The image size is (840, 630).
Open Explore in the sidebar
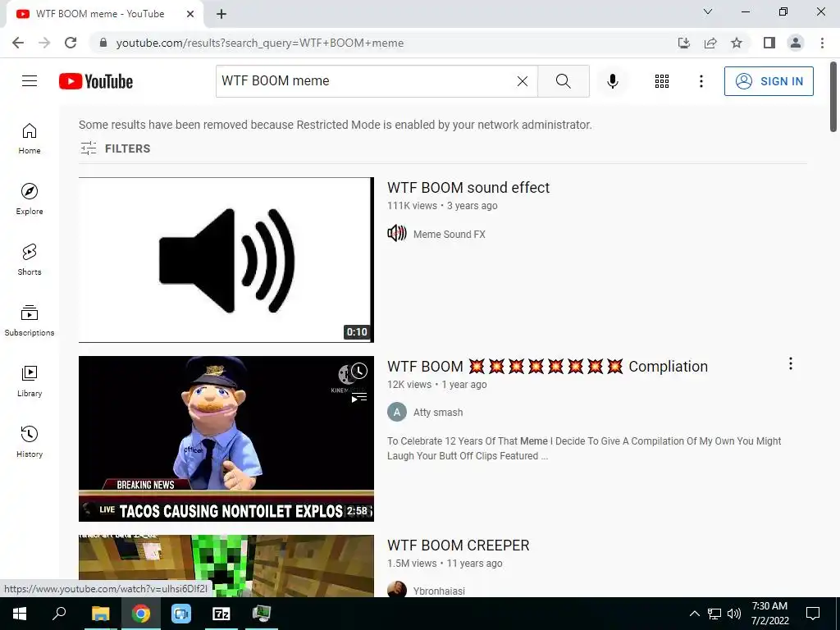click(x=30, y=199)
